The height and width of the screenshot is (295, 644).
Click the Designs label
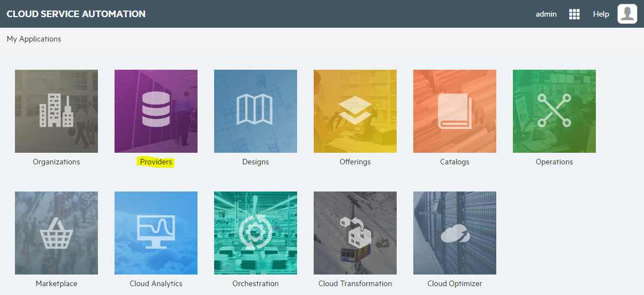click(256, 162)
